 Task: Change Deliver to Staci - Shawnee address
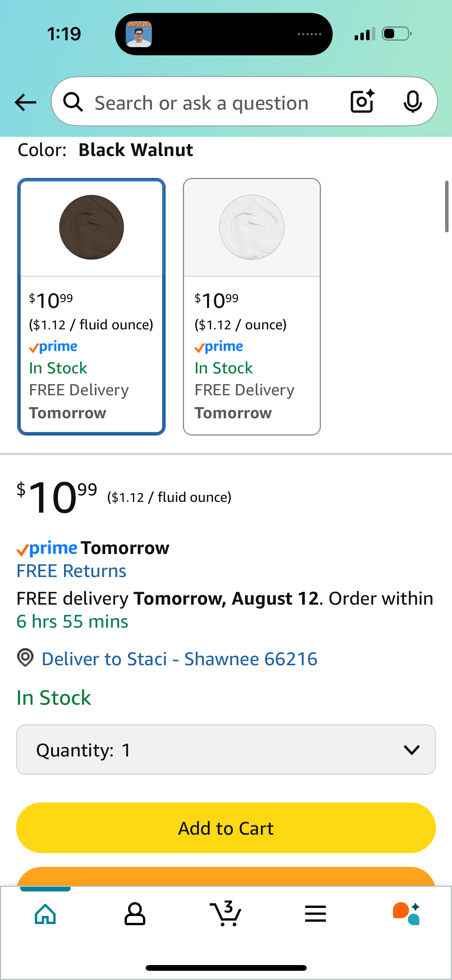pos(179,659)
